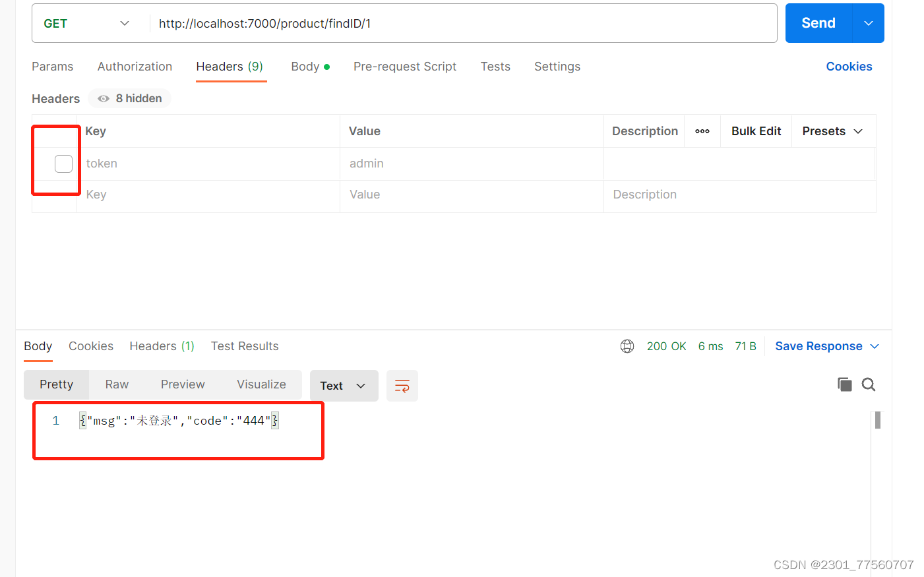Open the Pre-request Script tab
This screenshot has width=924, height=577.
pos(405,67)
